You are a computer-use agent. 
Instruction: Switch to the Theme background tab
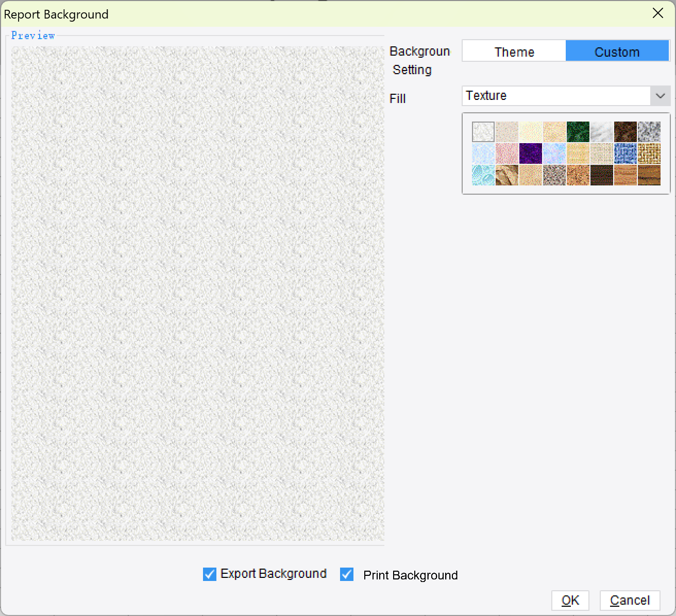click(x=514, y=51)
